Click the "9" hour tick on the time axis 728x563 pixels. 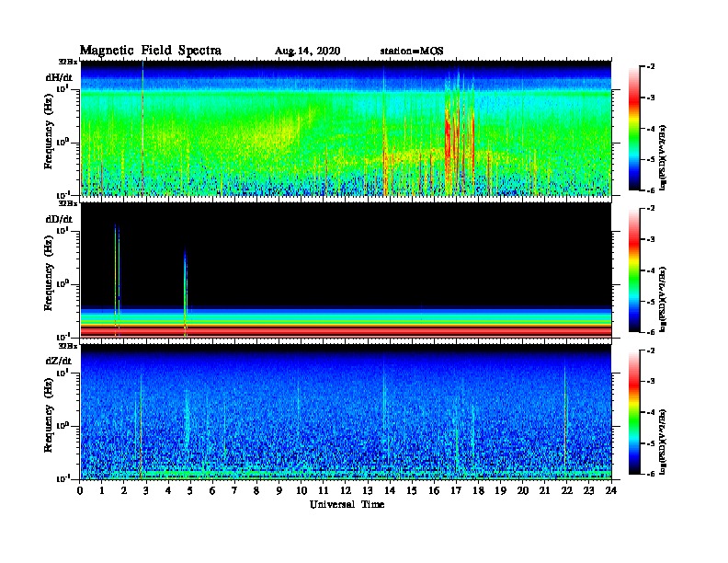(x=279, y=491)
